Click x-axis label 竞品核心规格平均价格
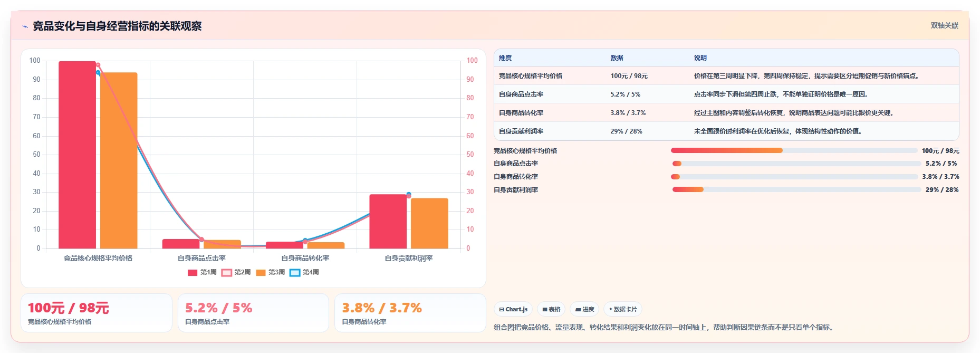Viewport: 980px width, 353px height. click(98, 259)
